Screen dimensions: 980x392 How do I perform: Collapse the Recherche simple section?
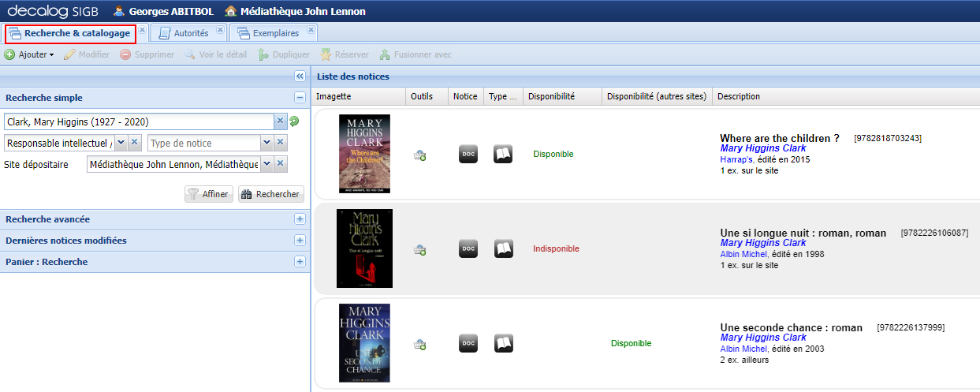(300, 98)
